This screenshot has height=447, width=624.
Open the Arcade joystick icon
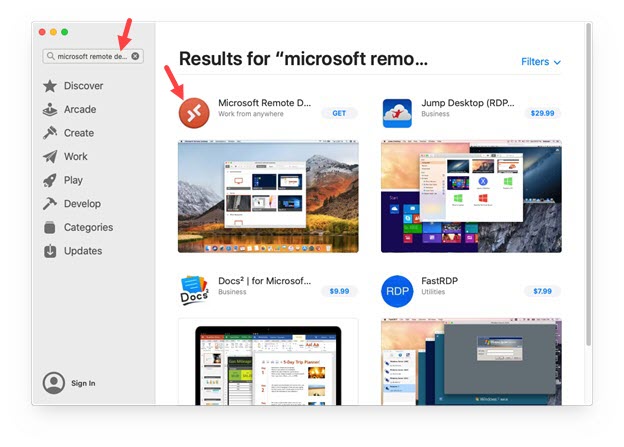50,109
